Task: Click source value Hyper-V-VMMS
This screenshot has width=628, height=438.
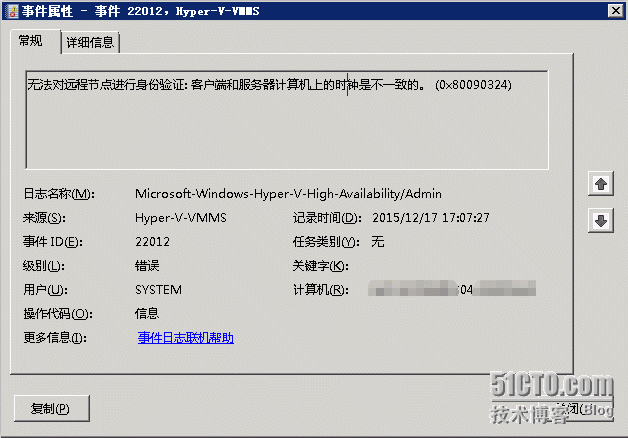Action: (x=181, y=218)
